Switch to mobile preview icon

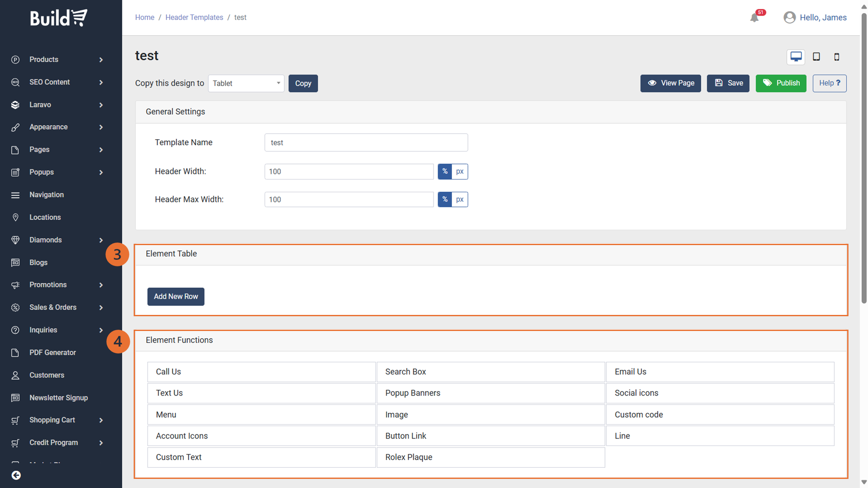(836, 57)
